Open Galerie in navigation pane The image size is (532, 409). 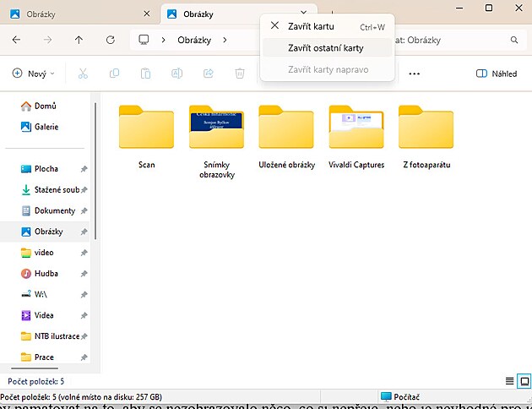click(x=46, y=127)
